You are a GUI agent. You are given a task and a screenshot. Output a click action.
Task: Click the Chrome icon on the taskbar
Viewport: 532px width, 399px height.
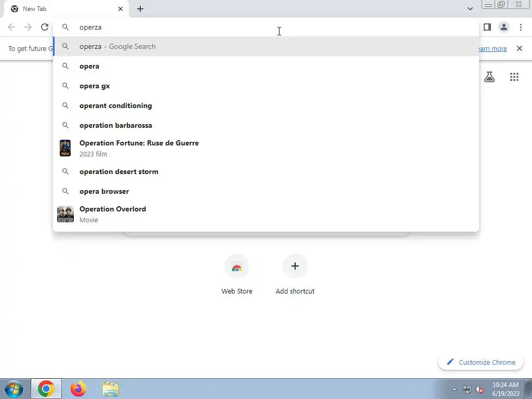tap(46, 389)
